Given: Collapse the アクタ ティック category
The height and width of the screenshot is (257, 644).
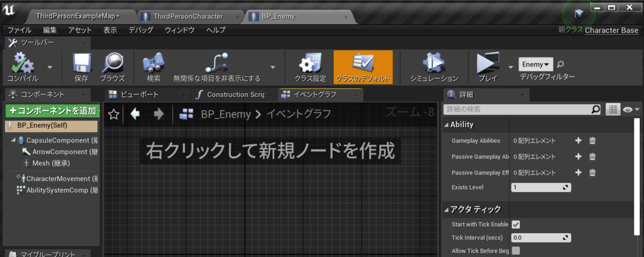Looking at the screenshot, I should [x=447, y=209].
